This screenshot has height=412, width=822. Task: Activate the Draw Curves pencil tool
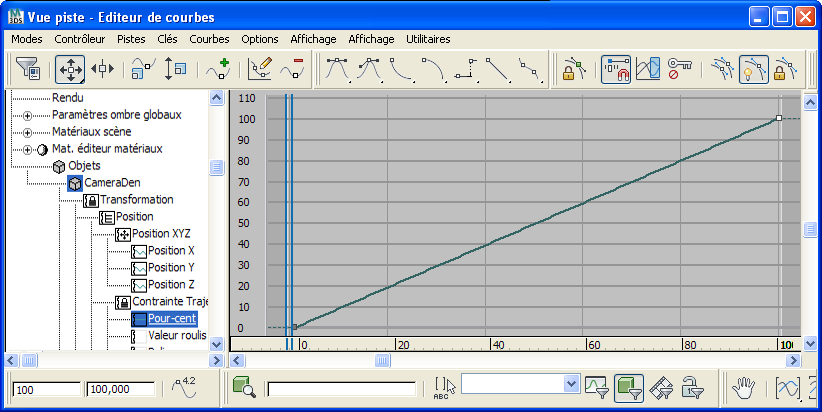pos(260,69)
